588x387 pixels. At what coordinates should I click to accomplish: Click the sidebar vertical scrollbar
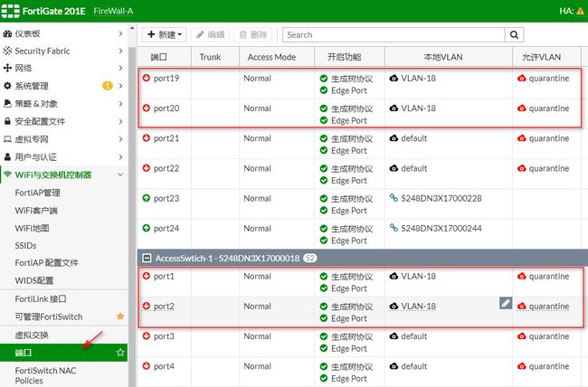pos(132,217)
